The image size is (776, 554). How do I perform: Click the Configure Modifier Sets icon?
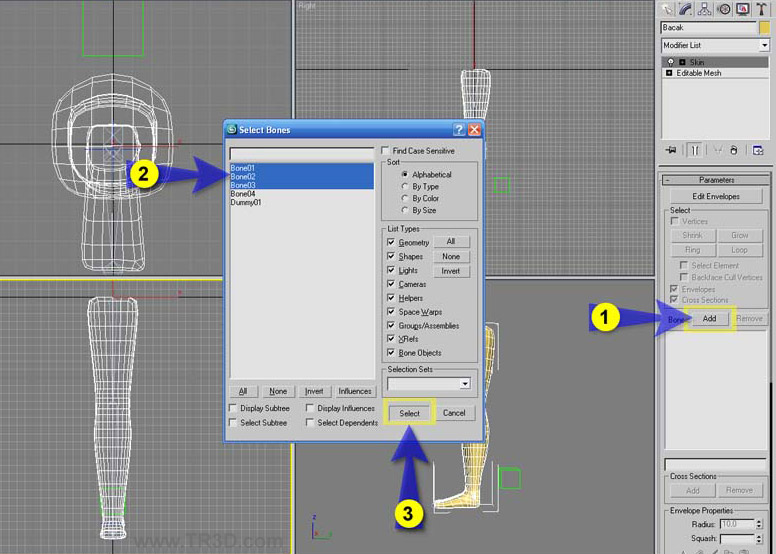point(758,150)
